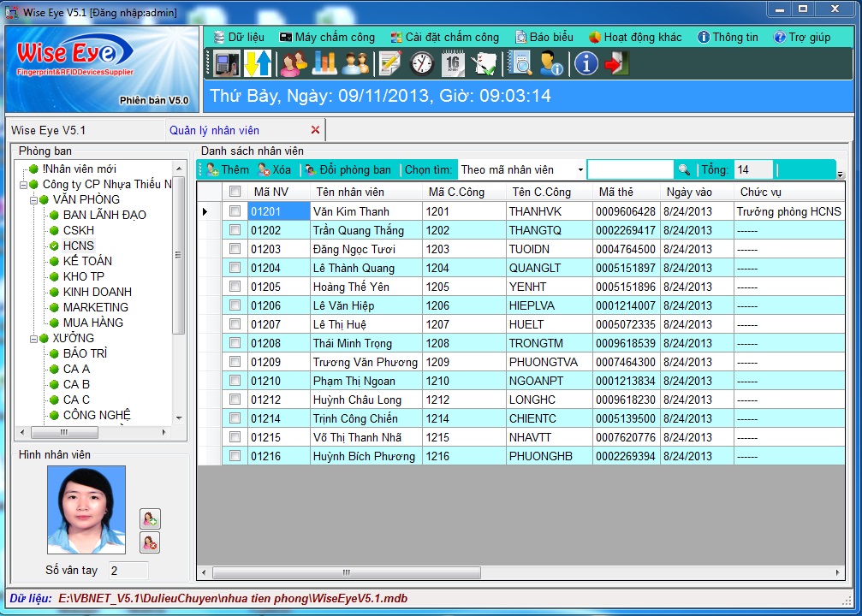Click the yellow and blue arrows data transfer icon
This screenshot has height=616, width=862.
[x=258, y=64]
